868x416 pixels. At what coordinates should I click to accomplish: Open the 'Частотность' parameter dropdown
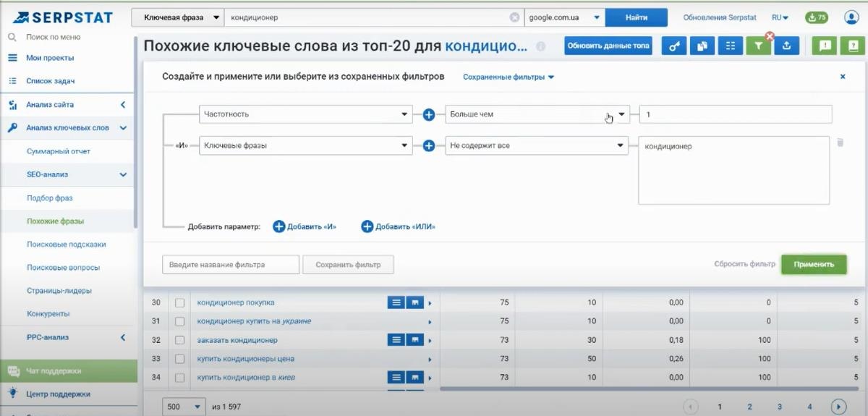click(306, 114)
